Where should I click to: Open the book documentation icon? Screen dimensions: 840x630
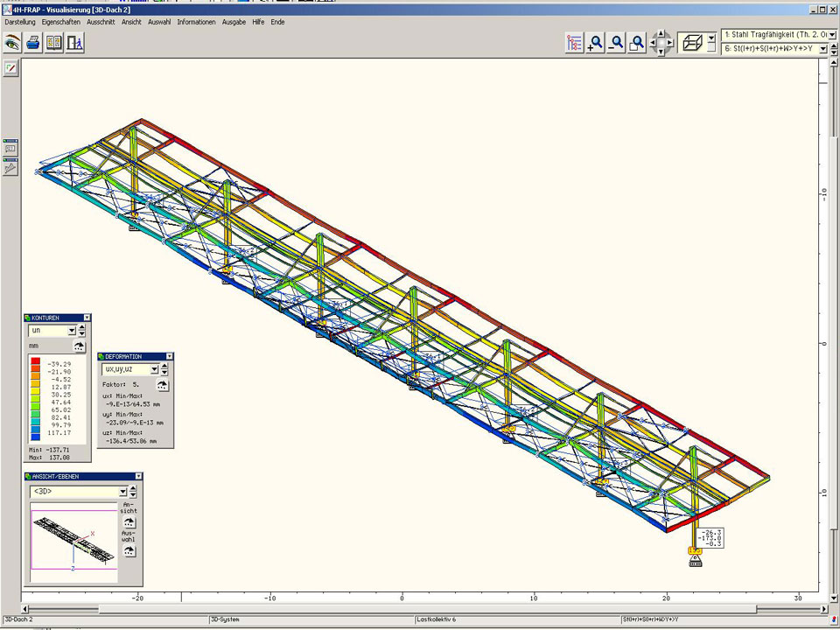(x=54, y=41)
